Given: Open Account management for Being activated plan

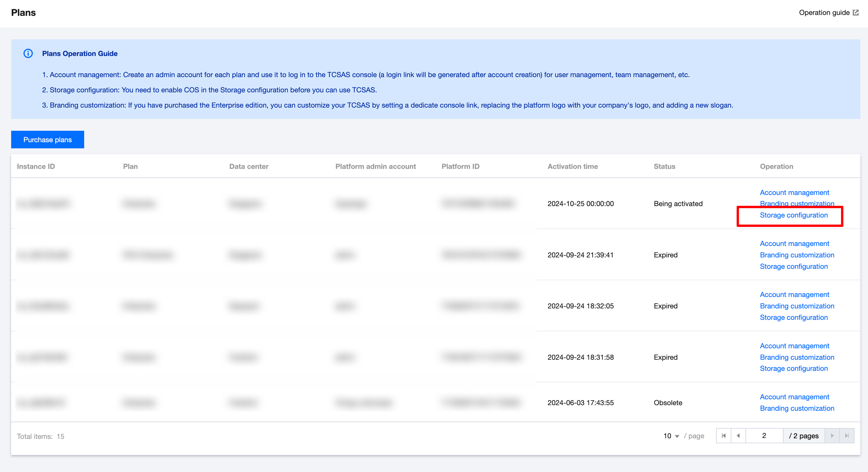Looking at the screenshot, I should click(x=794, y=192).
